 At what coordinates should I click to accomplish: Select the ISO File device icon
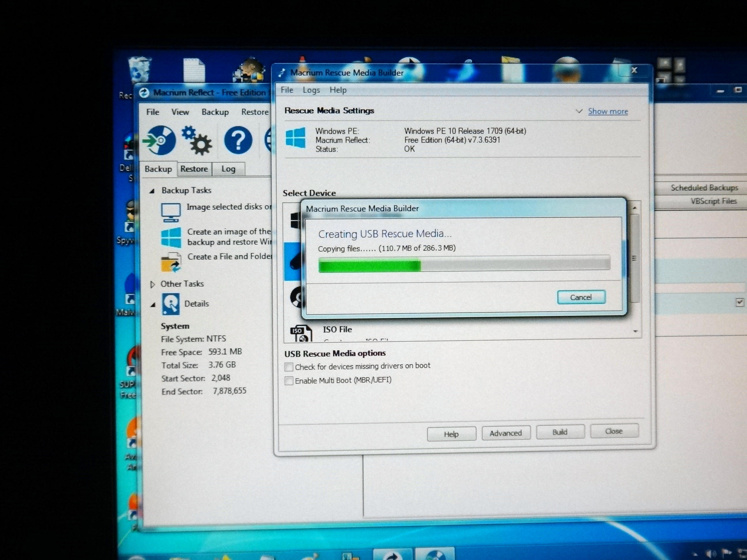coord(301,333)
